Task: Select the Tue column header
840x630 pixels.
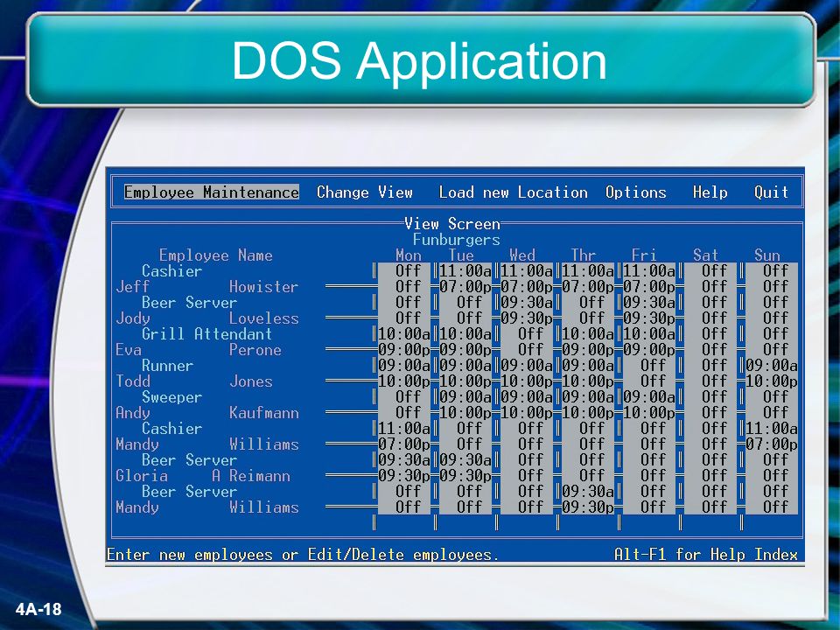Action: click(461, 255)
